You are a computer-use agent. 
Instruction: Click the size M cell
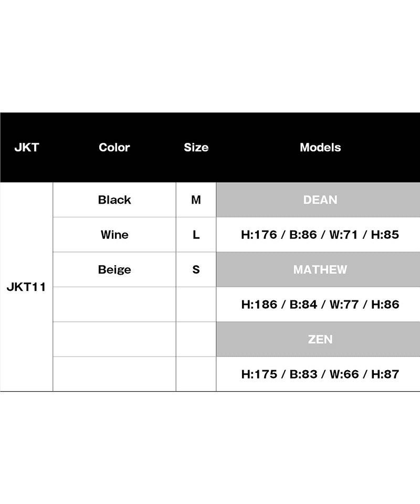coord(196,200)
